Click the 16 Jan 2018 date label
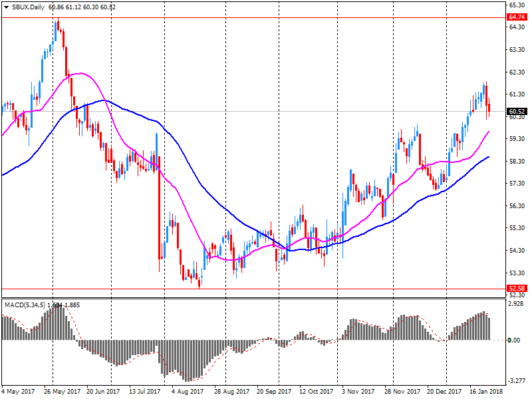The image size is (532, 399). pos(486,392)
